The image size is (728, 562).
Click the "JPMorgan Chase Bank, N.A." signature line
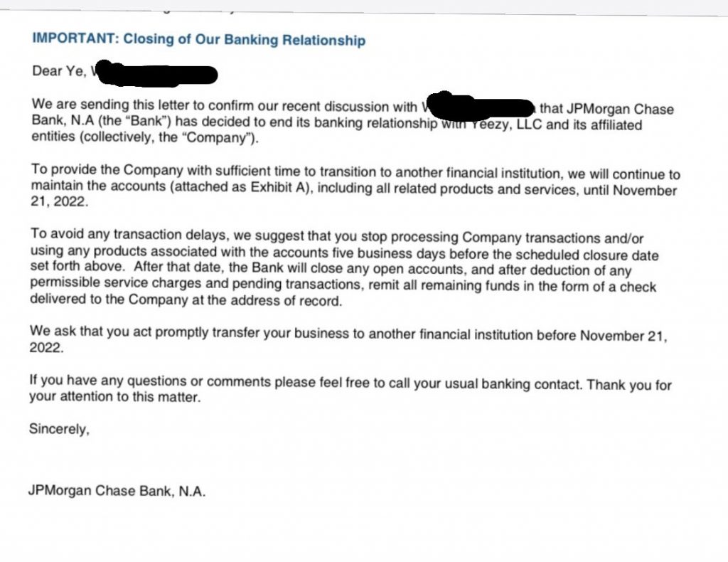tap(117, 491)
